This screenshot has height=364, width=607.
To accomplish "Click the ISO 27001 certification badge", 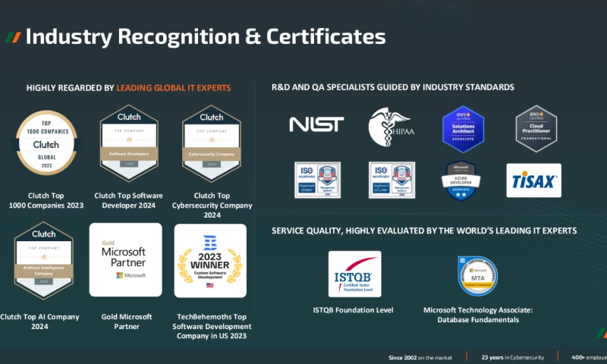I will (390, 180).
